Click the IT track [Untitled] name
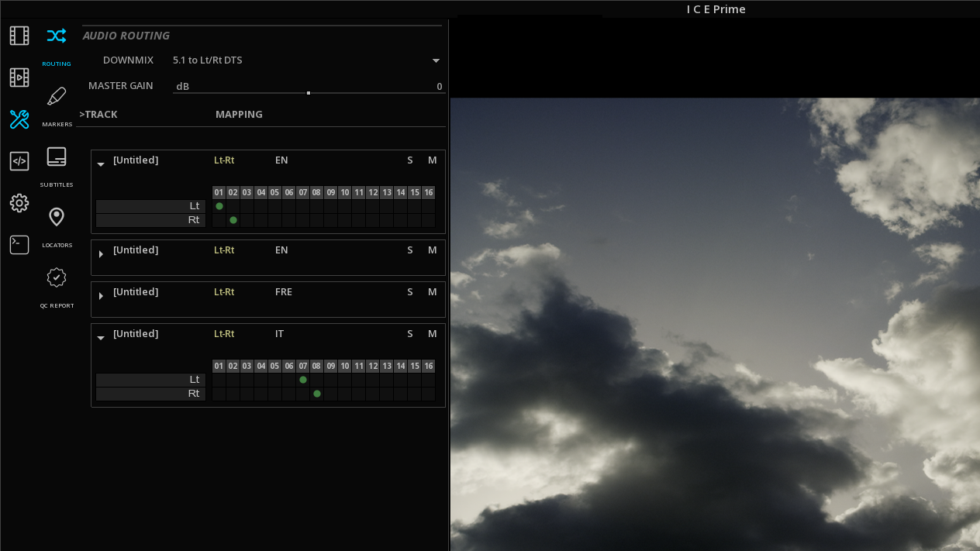The height and width of the screenshot is (551, 980). point(136,334)
